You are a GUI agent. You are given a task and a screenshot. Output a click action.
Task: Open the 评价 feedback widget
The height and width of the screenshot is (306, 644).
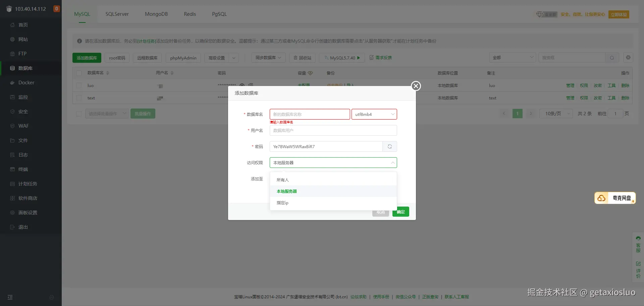click(638, 270)
